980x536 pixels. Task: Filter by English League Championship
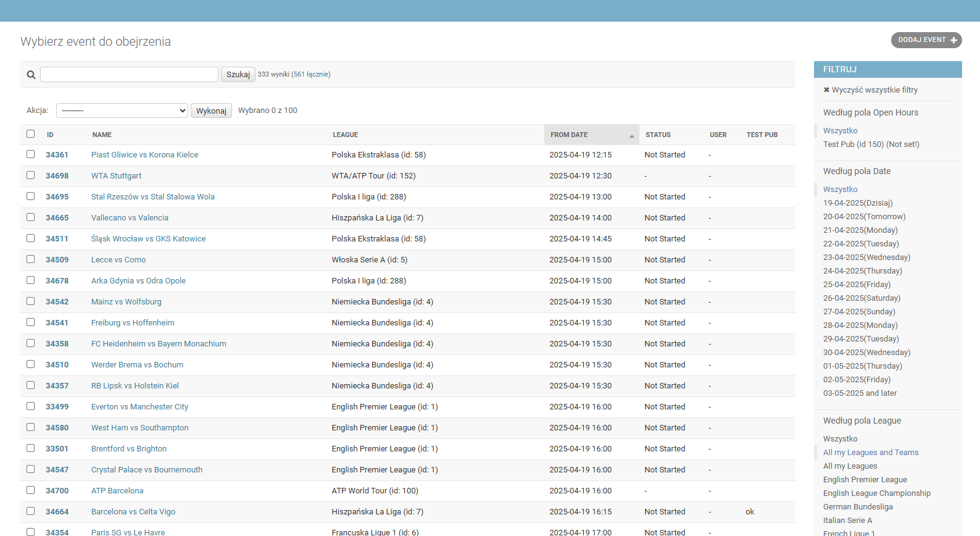(x=876, y=493)
